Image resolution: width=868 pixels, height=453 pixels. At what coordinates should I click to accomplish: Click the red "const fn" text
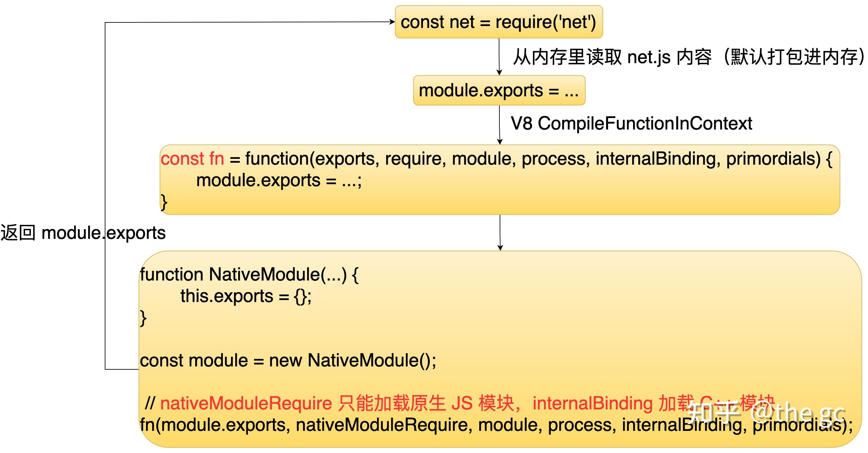tap(192, 158)
